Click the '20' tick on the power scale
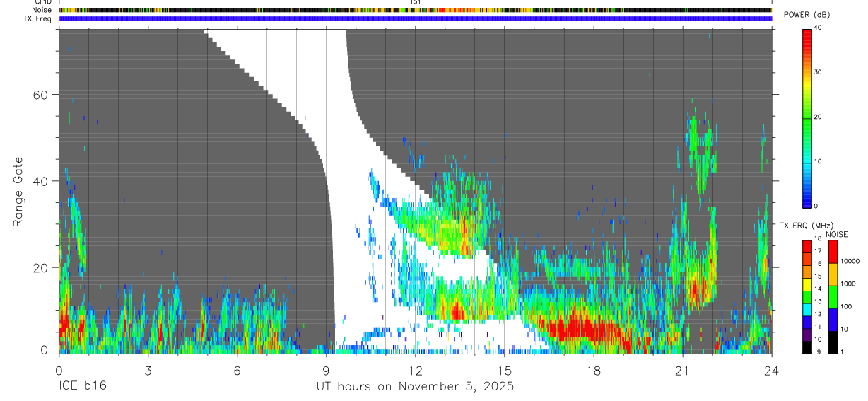The height and width of the screenshot is (401, 868). pyautogui.click(x=819, y=117)
